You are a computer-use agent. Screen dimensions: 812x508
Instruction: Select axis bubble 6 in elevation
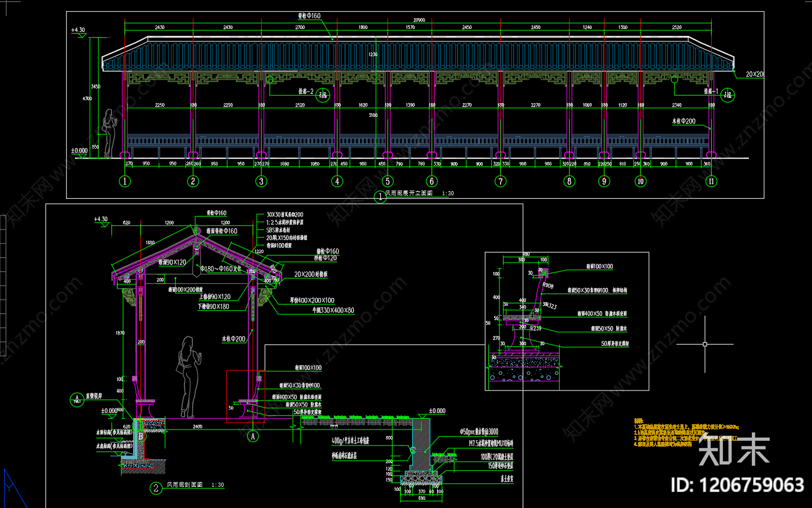[x=432, y=182]
